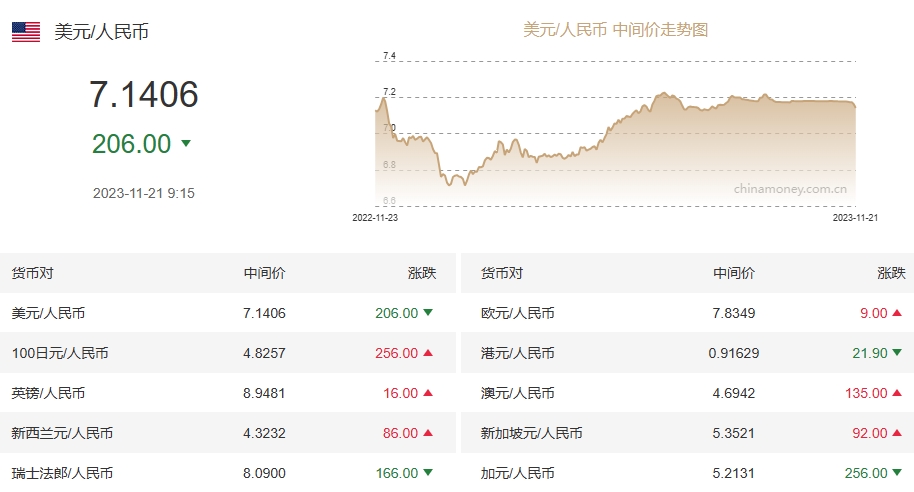Click the large 7.1406 rate value
This screenshot has width=914, height=492.
pyautogui.click(x=144, y=95)
